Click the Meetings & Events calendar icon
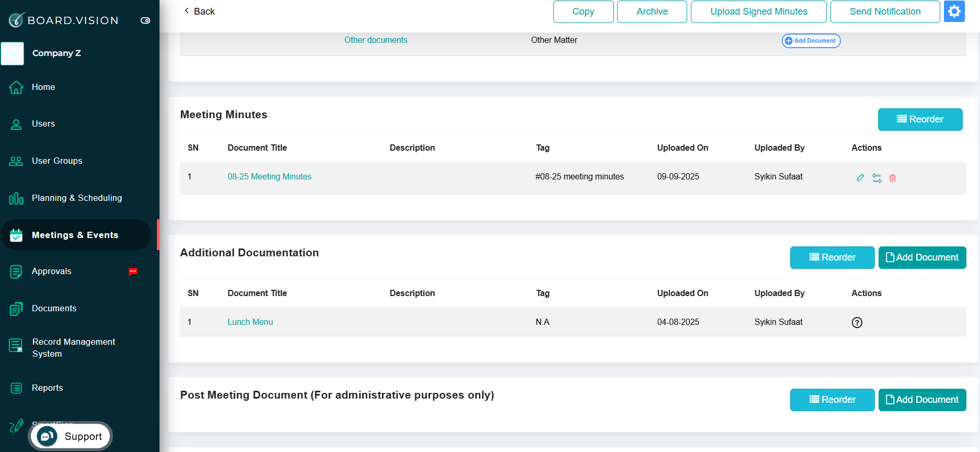 [x=16, y=235]
